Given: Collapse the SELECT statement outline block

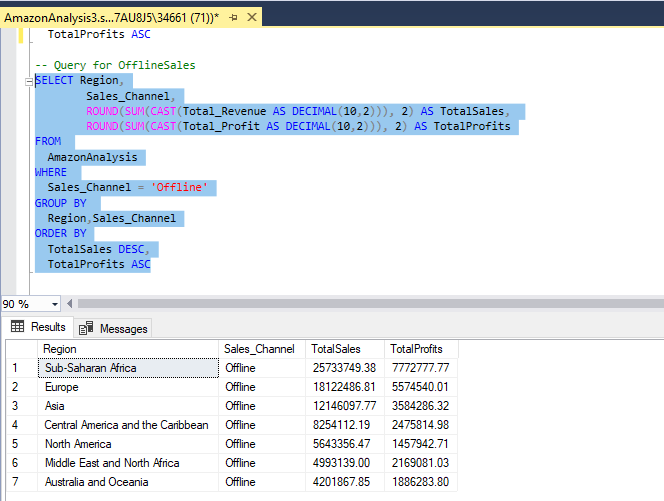Looking at the screenshot, I should pos(29,82).
